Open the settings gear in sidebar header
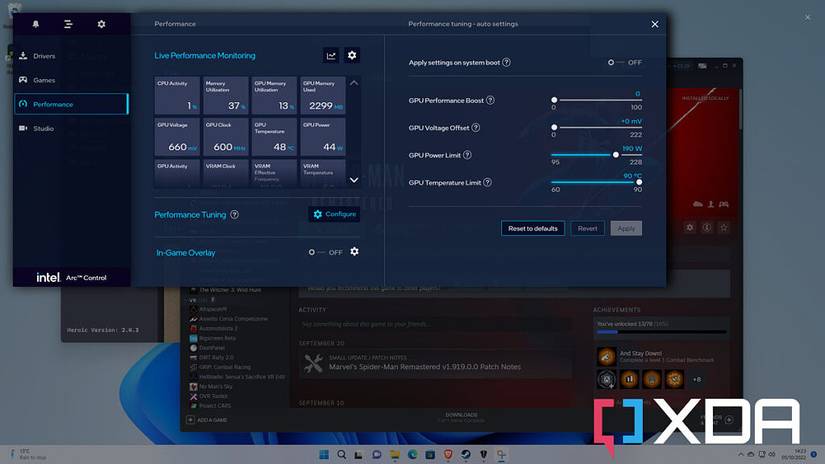This screenshot has width=825, height=464. point(101,24)
